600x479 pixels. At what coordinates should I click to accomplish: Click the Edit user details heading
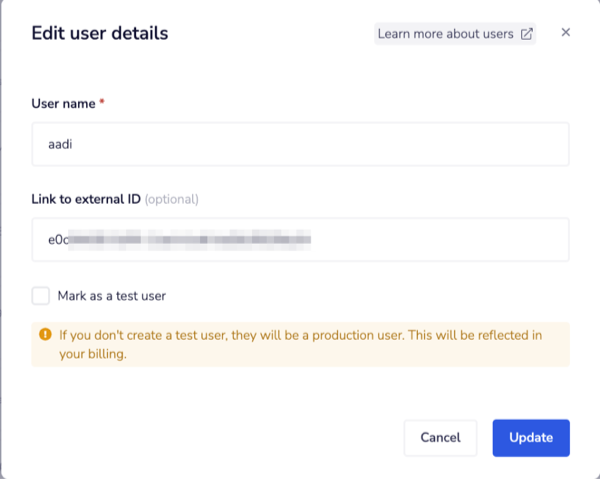coord(100,34)
